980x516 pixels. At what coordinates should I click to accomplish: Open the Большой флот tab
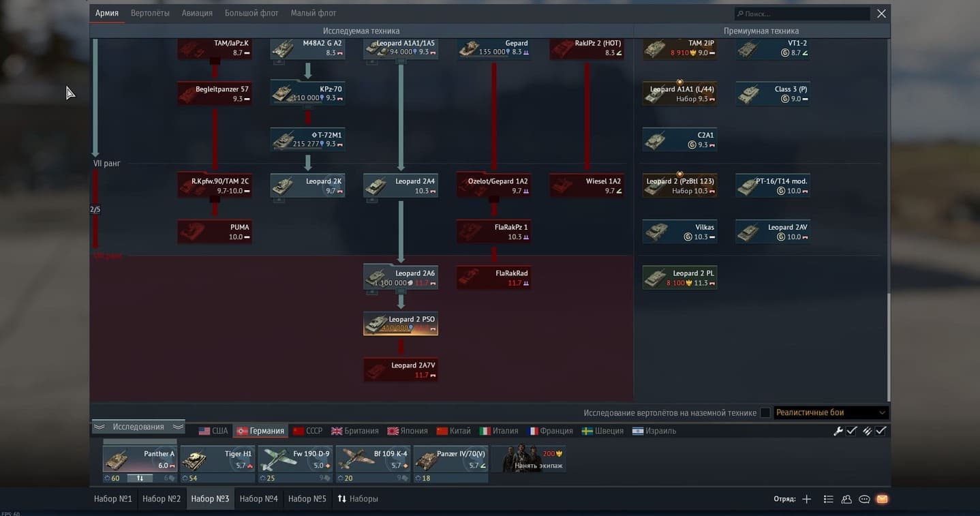pyautogui.click(x=251, y=13)
